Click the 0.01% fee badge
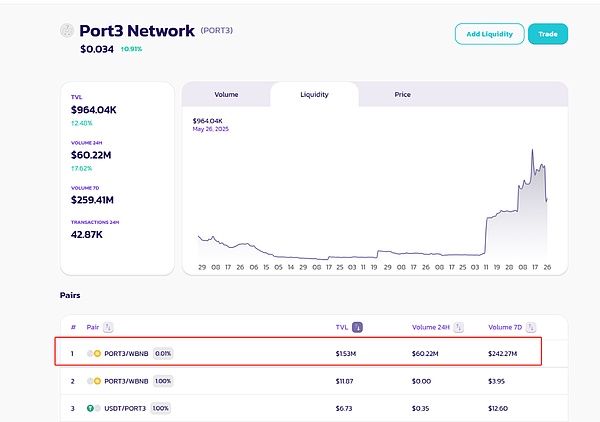The height and width of the screenshot is (422, 600). [x=163, y=353]
